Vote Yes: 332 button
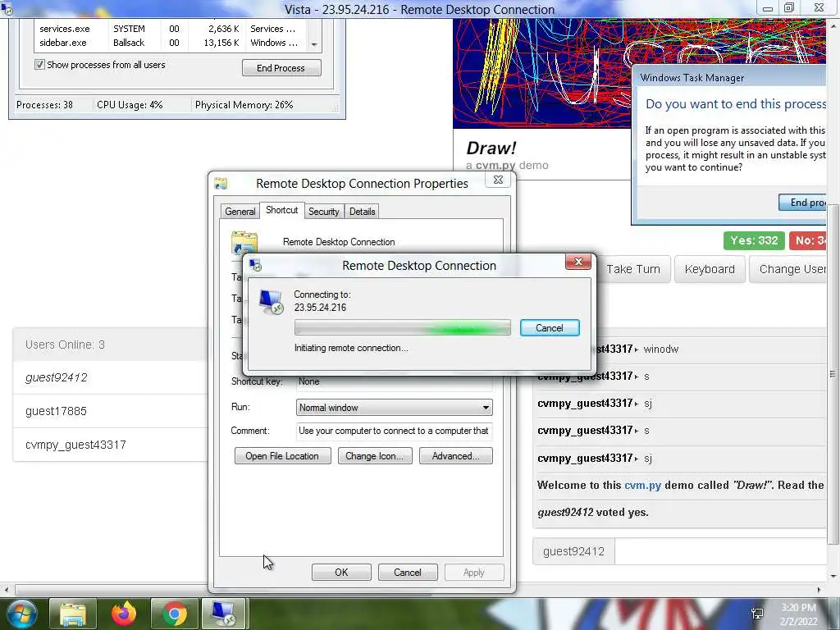 (754, 240)
